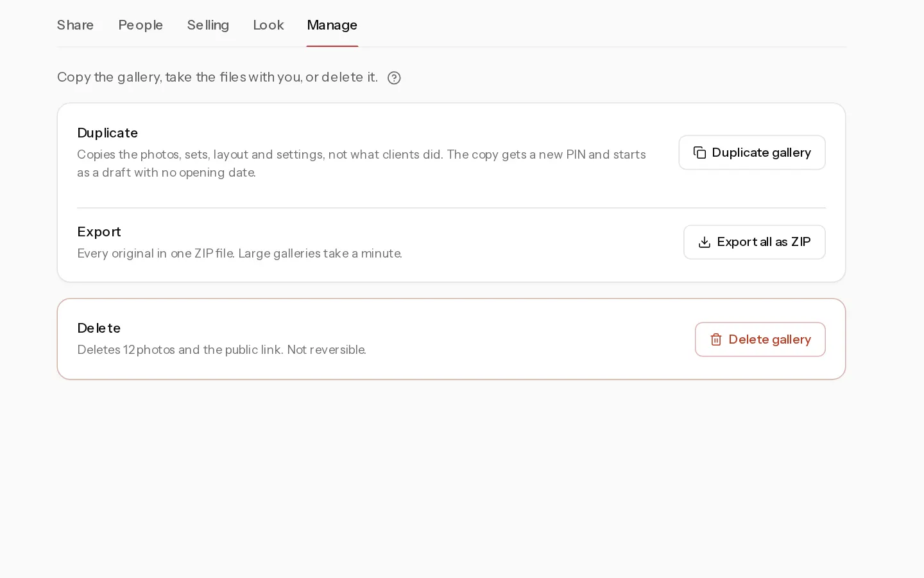Click the Duplicate gallery button
Screen dimensions: 924x578
click(752, 152)
